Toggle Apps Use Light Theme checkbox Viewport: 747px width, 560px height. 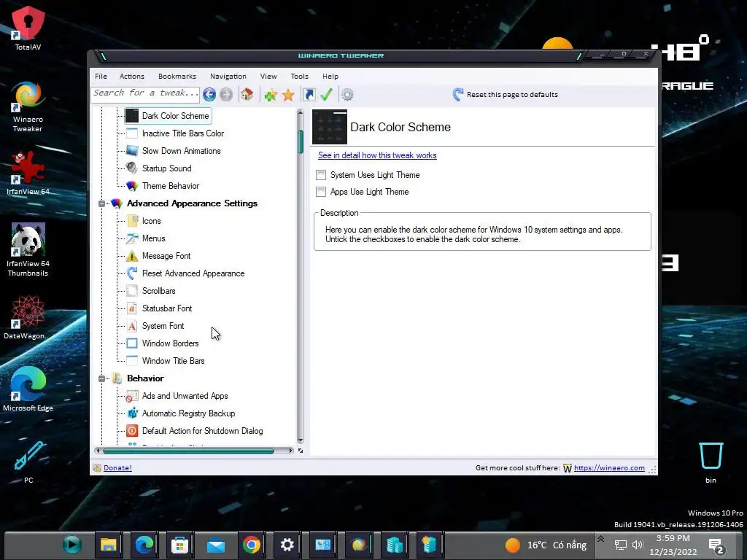321,192
